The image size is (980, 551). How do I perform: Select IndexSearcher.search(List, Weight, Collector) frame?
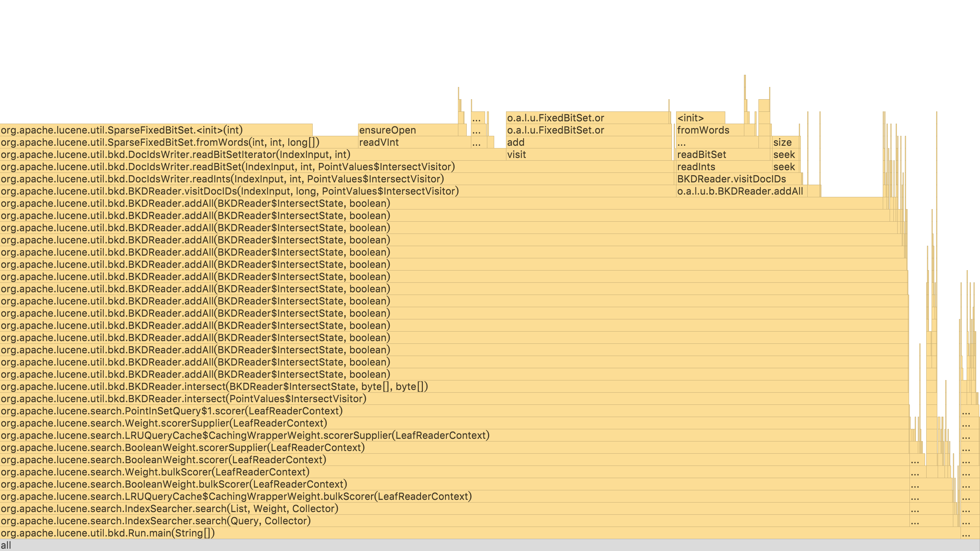(x=455, y=509)
